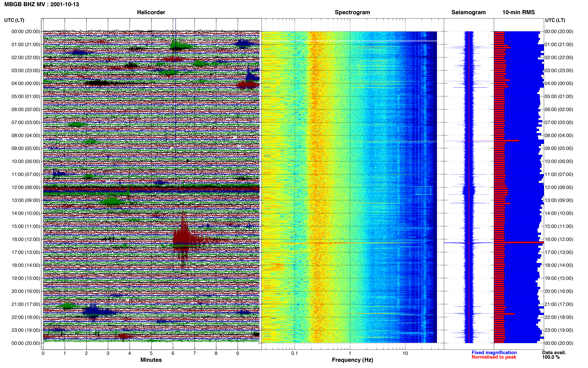Click the left-axis time label "09:00 (05:00)"
The height and width of the screenshot is (368, 588).
(x=26, y=148)
